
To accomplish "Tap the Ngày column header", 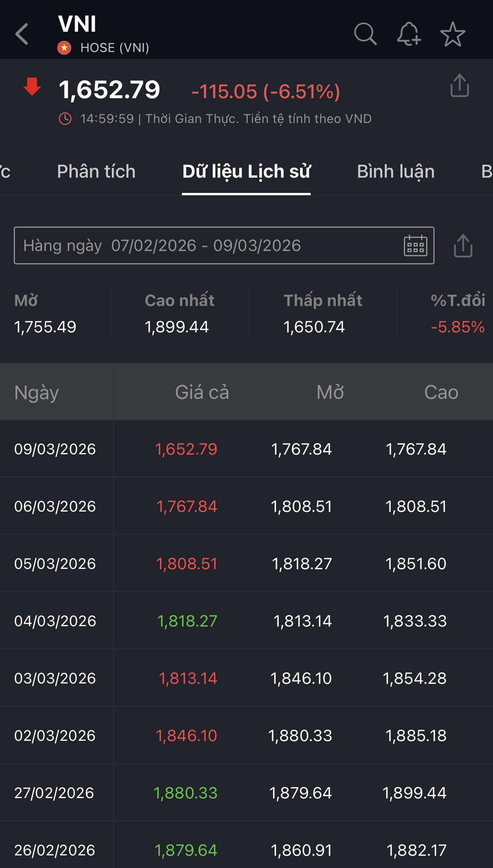I will click(x=37, y=392).
